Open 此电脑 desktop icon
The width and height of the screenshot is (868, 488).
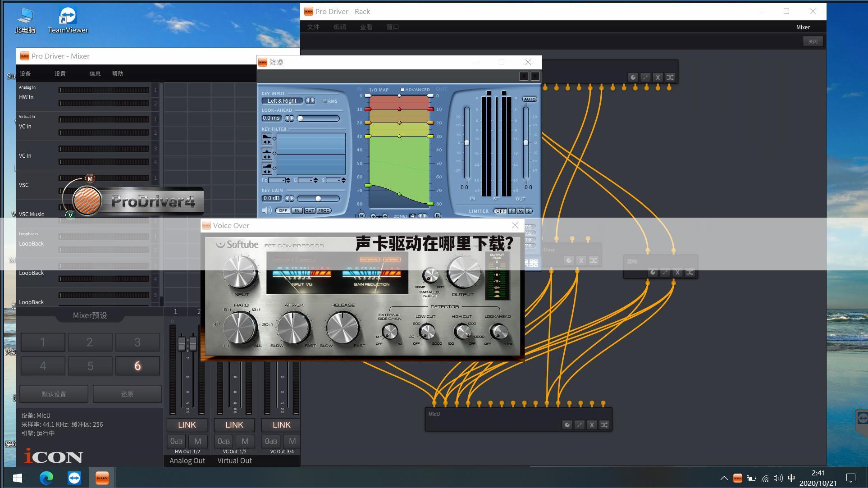coord(25,21)
